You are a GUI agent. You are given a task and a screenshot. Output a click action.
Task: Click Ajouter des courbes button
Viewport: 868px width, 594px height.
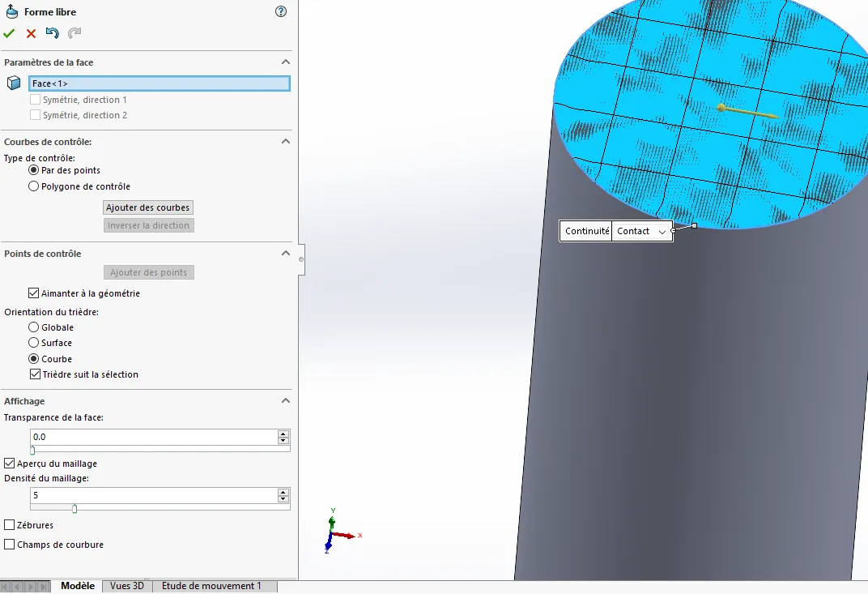point(148,207)
